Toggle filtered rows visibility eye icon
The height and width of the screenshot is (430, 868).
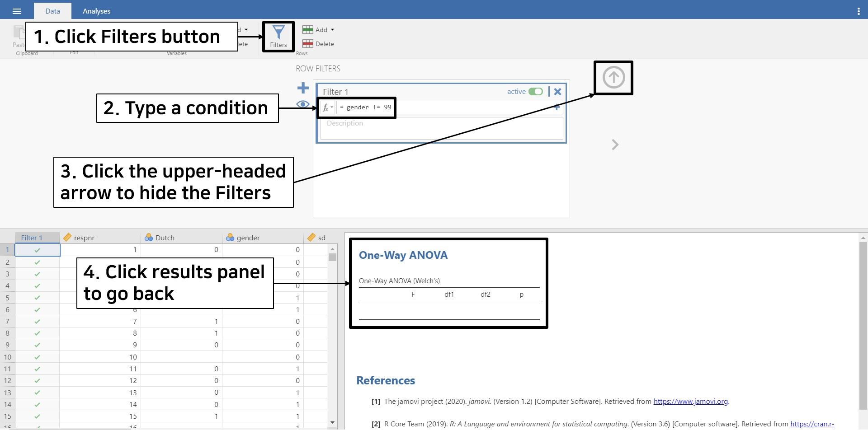point(303,104)
